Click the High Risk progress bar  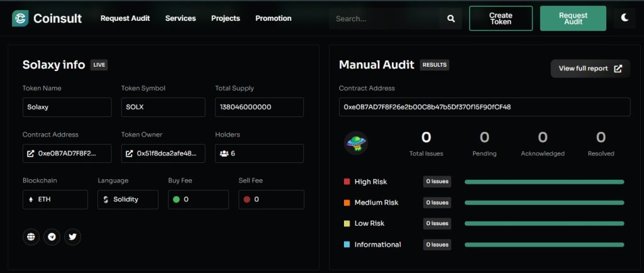click(x=544, y=182)
